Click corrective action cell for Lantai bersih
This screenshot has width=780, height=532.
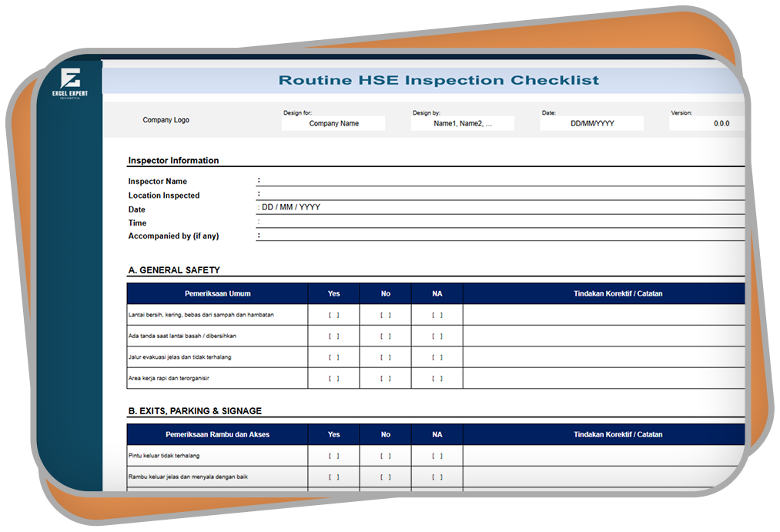[604, 315]
